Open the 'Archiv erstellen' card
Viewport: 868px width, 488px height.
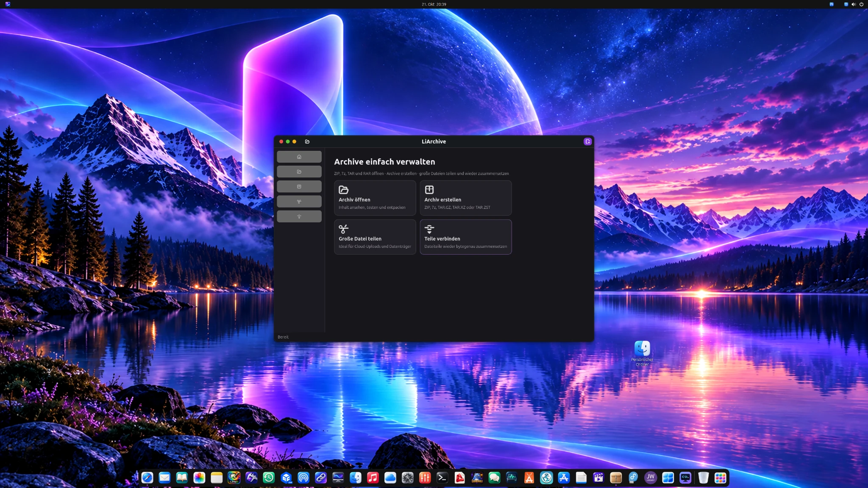click(x=466, y=198)
